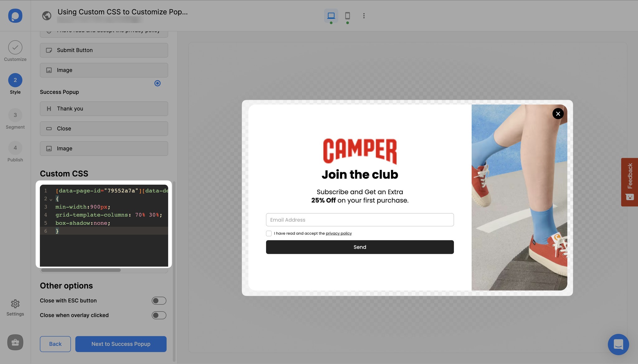Click the desktop preview mode icon
Image resolution: width=638 pixels, height=364 pixels.
point(331,15)
